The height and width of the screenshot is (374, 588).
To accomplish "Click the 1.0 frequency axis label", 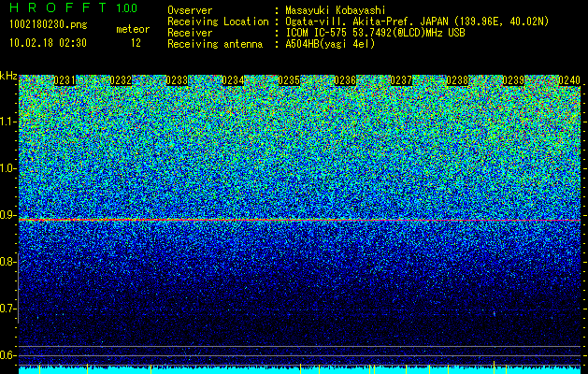I will (8, 169).
